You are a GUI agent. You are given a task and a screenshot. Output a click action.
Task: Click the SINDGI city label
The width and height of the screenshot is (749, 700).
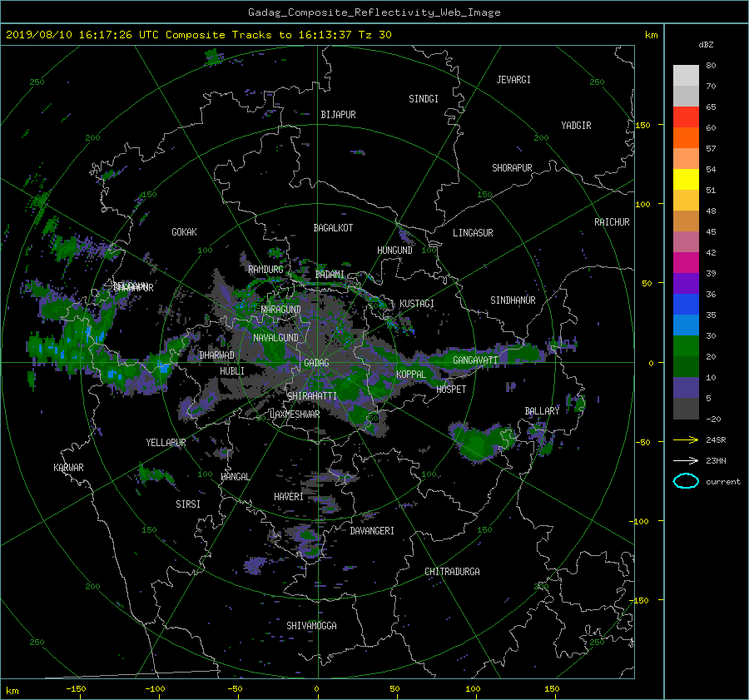pyautogui.click(x=424, y=99)
